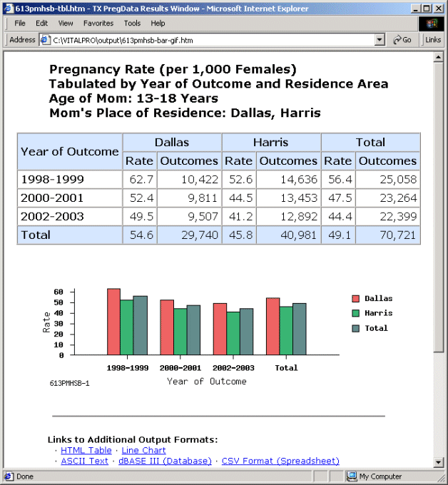Click the 25,058 outcomes cell

[387, 180]
